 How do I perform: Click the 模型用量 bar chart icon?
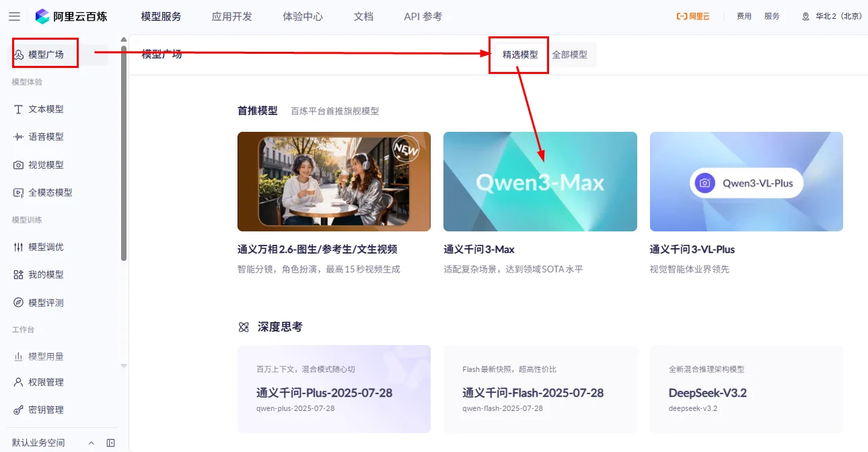tap(19, 356)
